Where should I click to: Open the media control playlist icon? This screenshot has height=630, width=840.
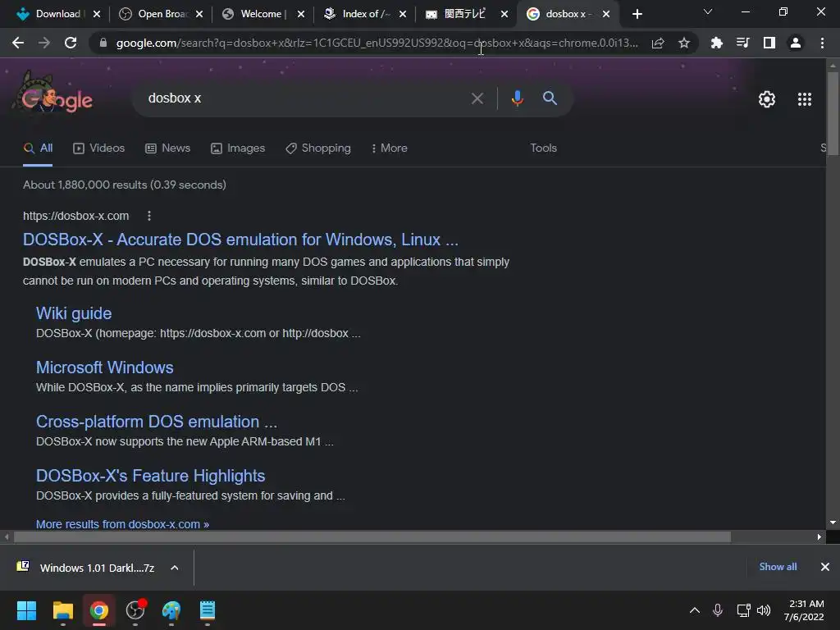(x=742, y=43)
